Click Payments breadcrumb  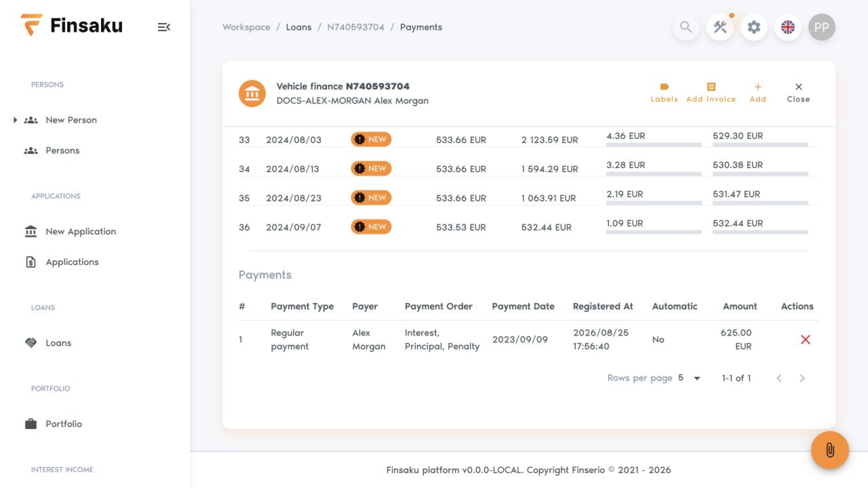[421, 27]
